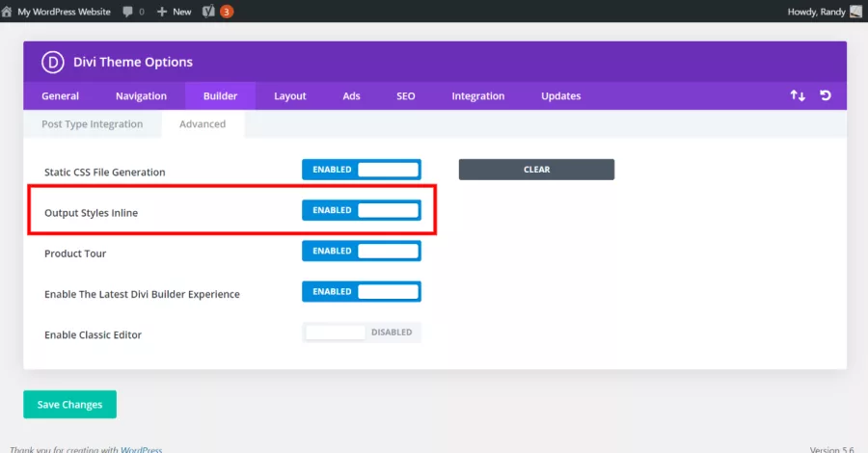Click the Enable Classic Editor label
This screenshot has height=453, width=868.
[x=93, y=334]
